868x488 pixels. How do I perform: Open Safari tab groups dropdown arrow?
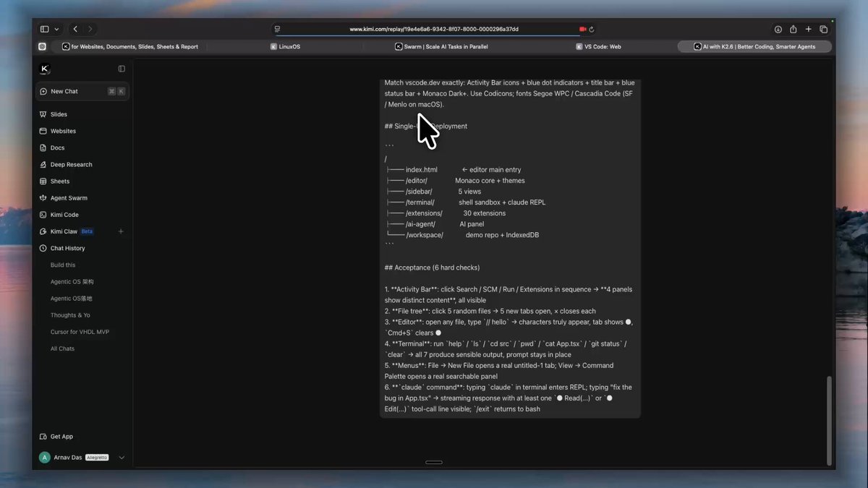pos(57,29)
